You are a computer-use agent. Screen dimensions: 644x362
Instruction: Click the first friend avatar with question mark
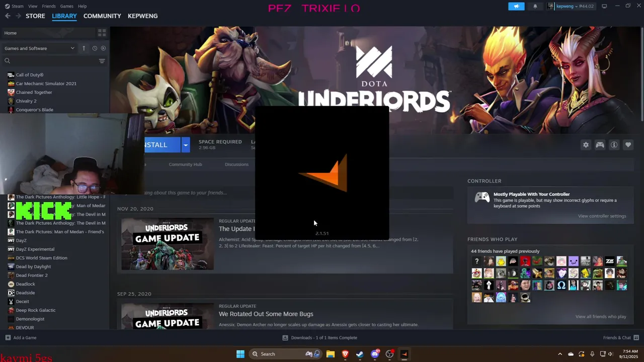click(x=476, y=261)
